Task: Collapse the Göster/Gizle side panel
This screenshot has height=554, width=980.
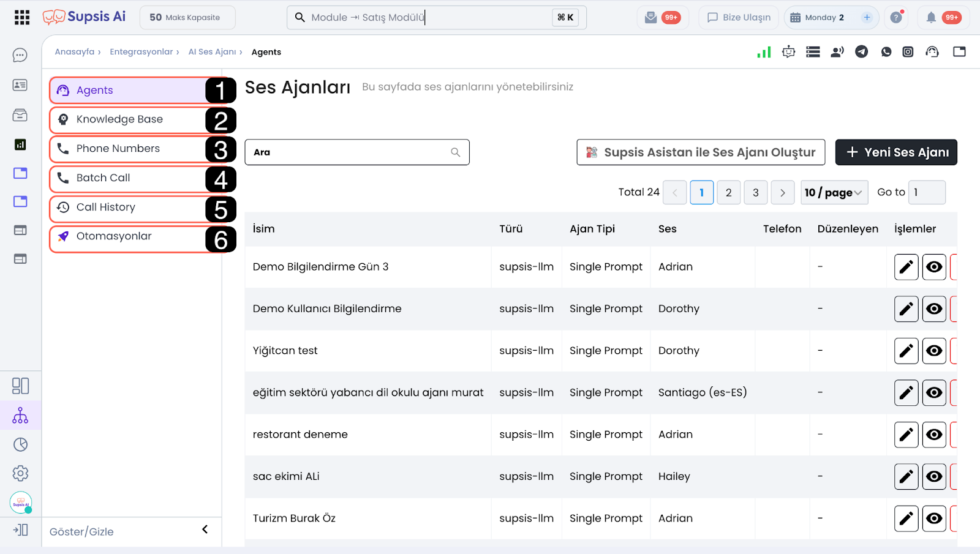Action: point(205,530)
